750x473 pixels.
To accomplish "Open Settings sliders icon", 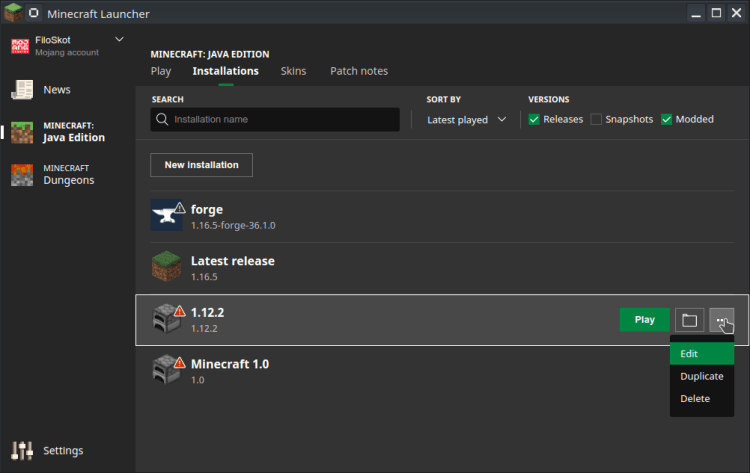I will pyautogui.click(x=22, y=451).
